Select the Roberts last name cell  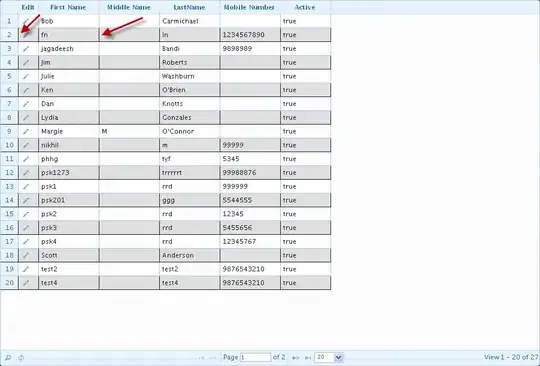pos(189,62)
